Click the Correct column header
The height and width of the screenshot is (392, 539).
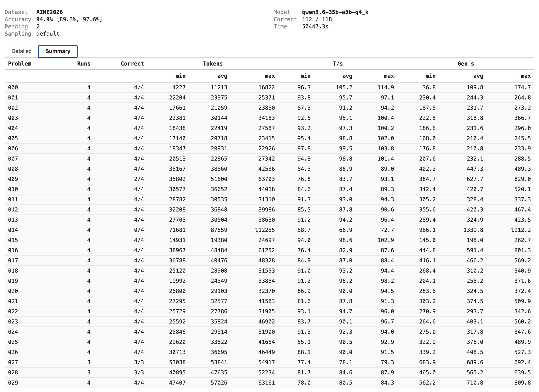pos(132,64)
